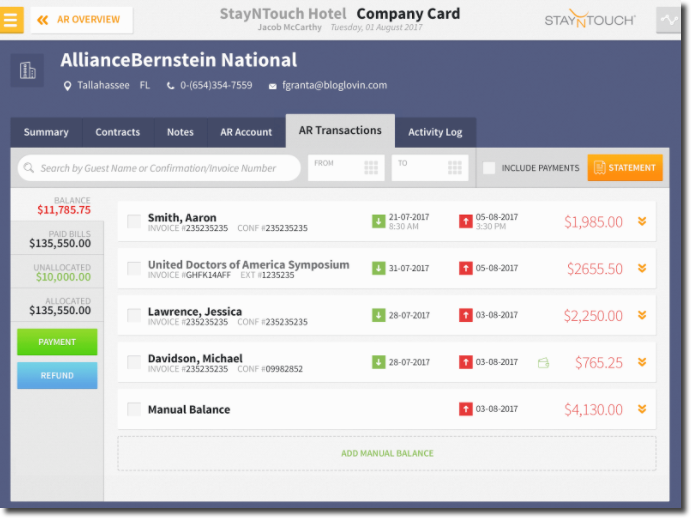Viewport: 691px width, 518px height.
Task: Click green arrival icon for Smith, Aaron
Action: coord(379,221)
